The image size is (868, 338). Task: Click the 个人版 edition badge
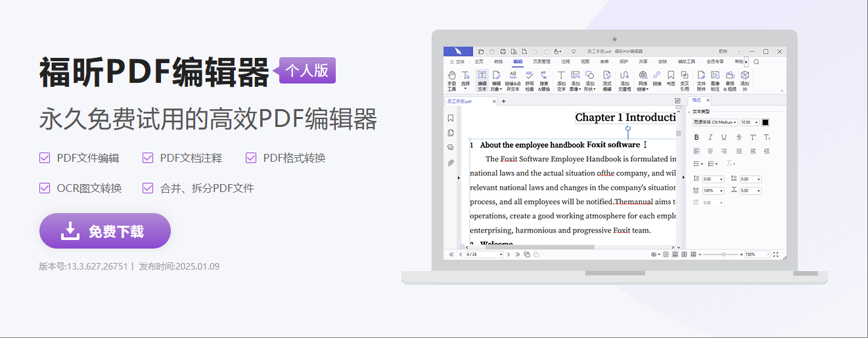tap(308, 70)
